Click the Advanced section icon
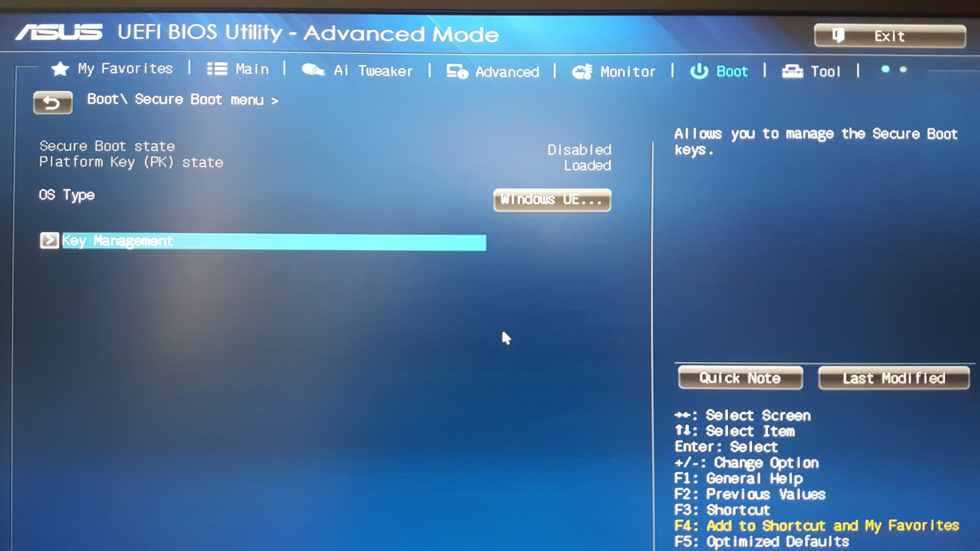 pos(458,71)
